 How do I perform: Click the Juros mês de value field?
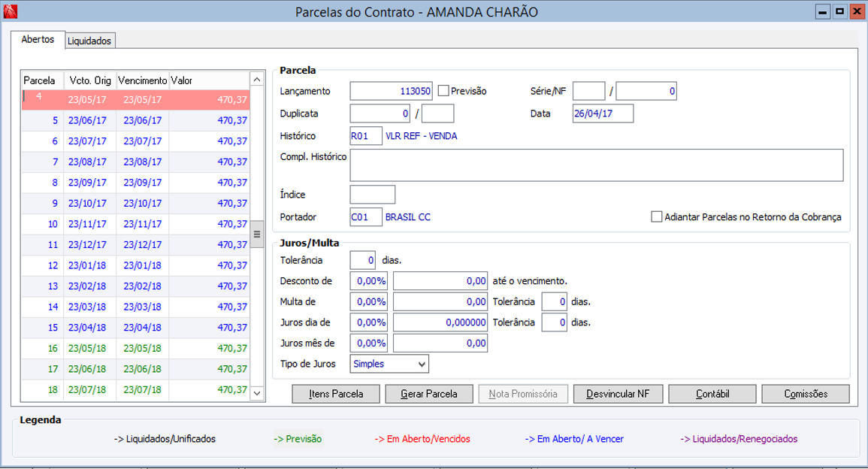(x=440, y=343)
